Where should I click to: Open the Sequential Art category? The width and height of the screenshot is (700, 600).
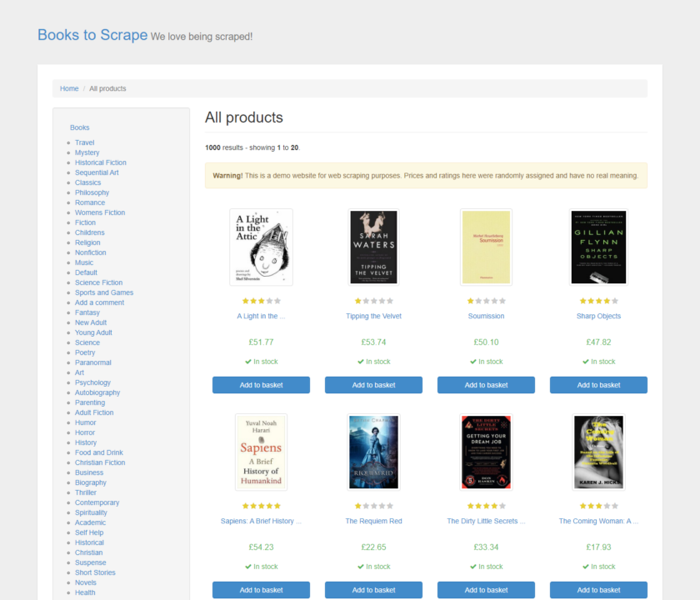pyautogui.click(x=97, y=172)
